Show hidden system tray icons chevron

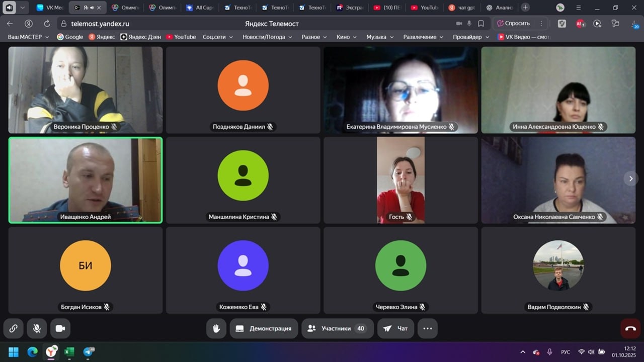(523, 352)
